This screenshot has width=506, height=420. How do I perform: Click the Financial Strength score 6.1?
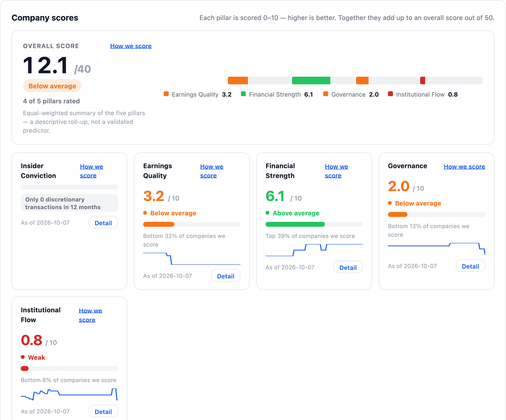point(275,196)
